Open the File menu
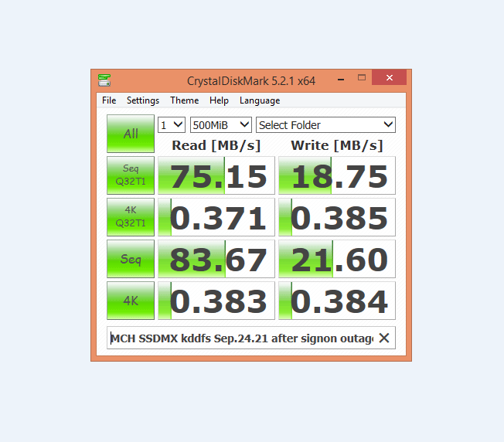The height and width of the screenshot is (442, 504). click(109, 100)
